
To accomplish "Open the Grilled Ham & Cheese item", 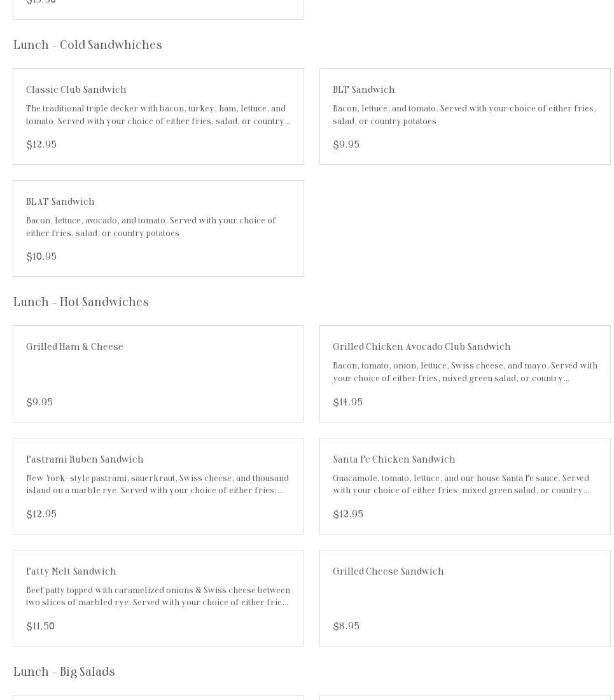I will pyautogui.click(x=74, y=347).
